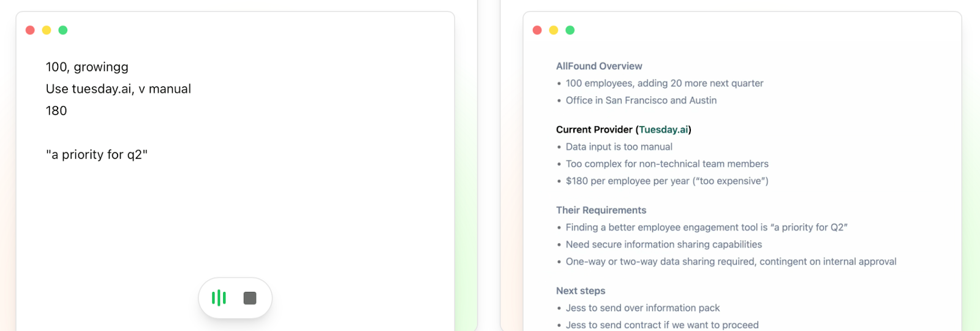Place cursor on the "180" note line
The image size is (980, 331).
click(x=56, y=111)
